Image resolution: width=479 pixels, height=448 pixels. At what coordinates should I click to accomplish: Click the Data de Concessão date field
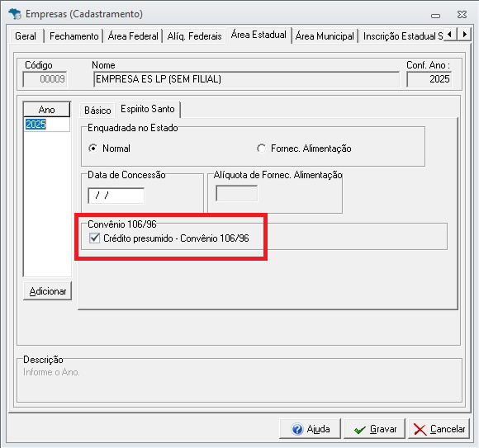116,196
